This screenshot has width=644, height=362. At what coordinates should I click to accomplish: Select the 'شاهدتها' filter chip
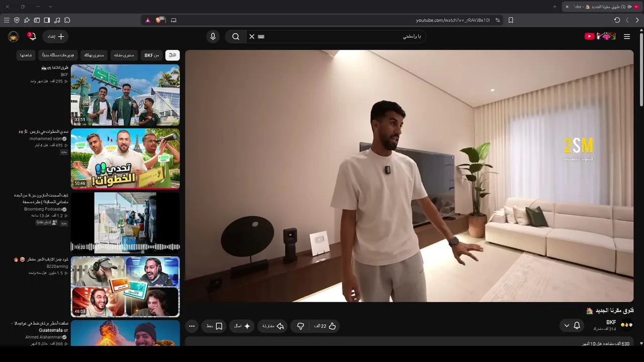[26, 55]
